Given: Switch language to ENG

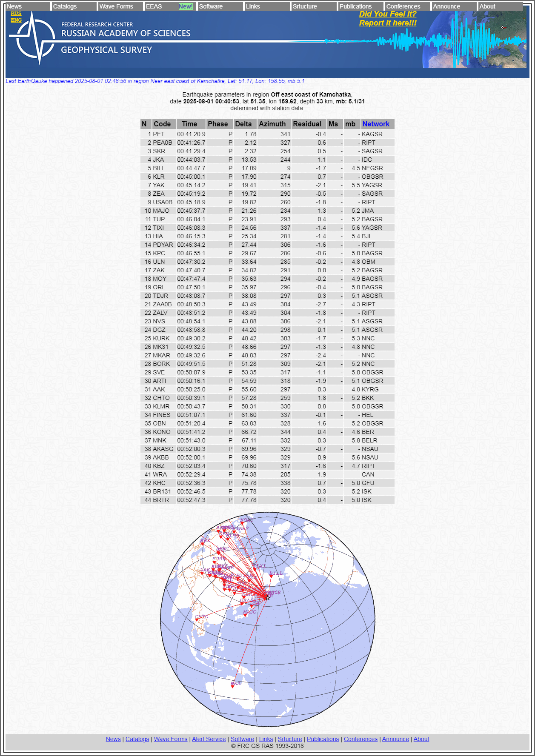Looking at the screenshot, I should [x=16, y=20].
